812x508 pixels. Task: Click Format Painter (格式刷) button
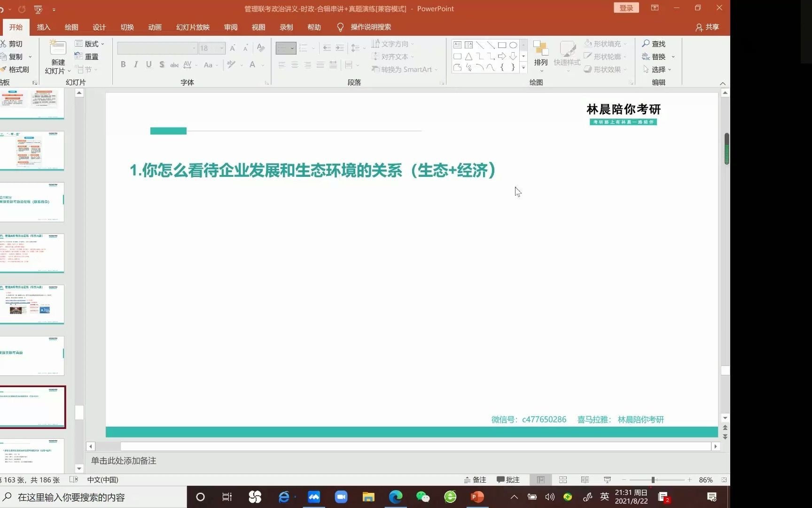[15, 69]
